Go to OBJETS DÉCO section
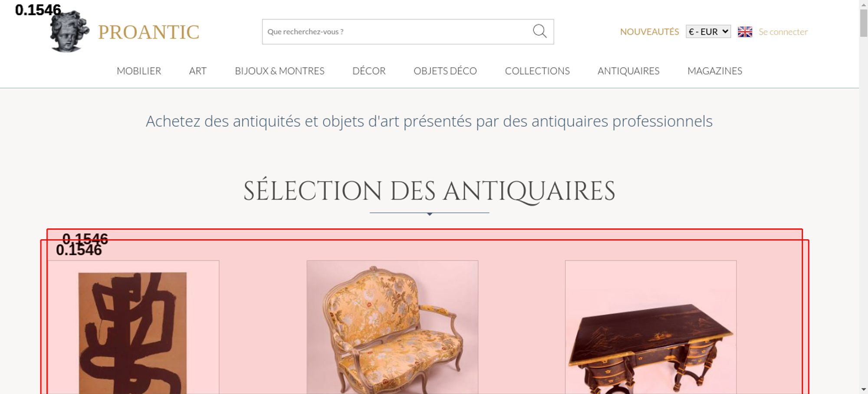This screenshot has width=868, height=394. click(x=445, y=71)
